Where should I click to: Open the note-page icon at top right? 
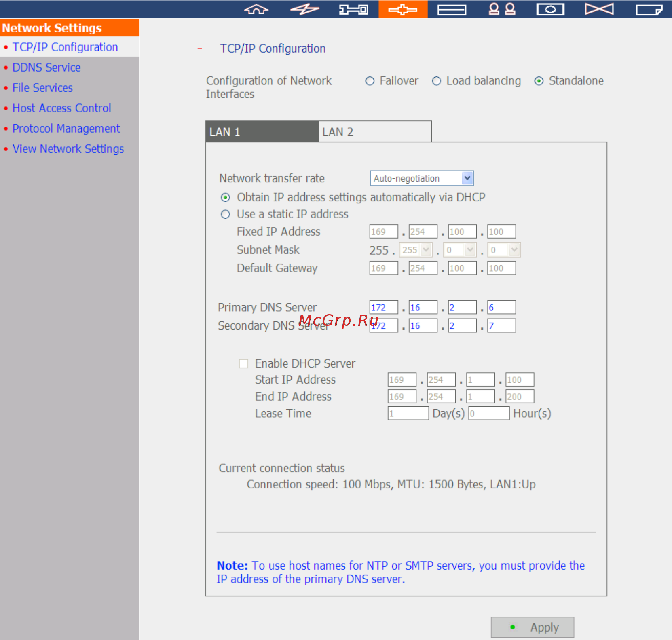[649, 9]
